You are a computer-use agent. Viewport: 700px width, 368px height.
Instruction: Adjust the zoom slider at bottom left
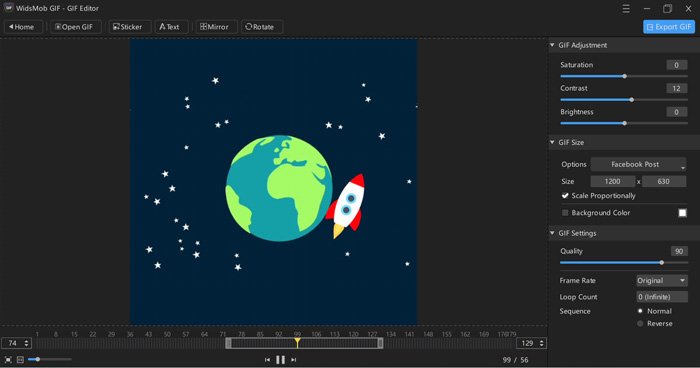click(50, 359)
